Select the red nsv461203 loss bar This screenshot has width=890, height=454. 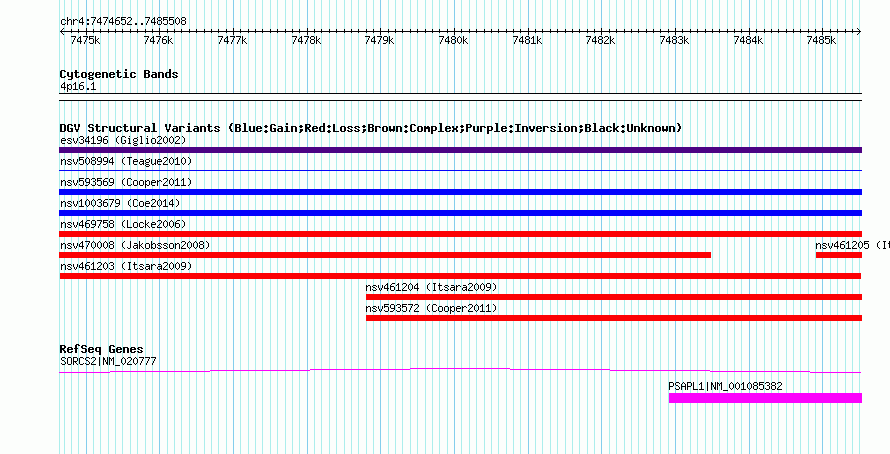pyautogui.click(x=460, y=276)
